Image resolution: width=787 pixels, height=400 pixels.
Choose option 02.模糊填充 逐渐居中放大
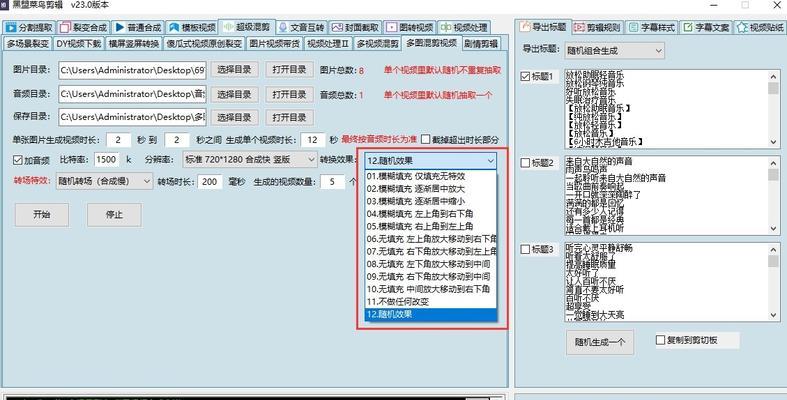[x=431, y=189]
